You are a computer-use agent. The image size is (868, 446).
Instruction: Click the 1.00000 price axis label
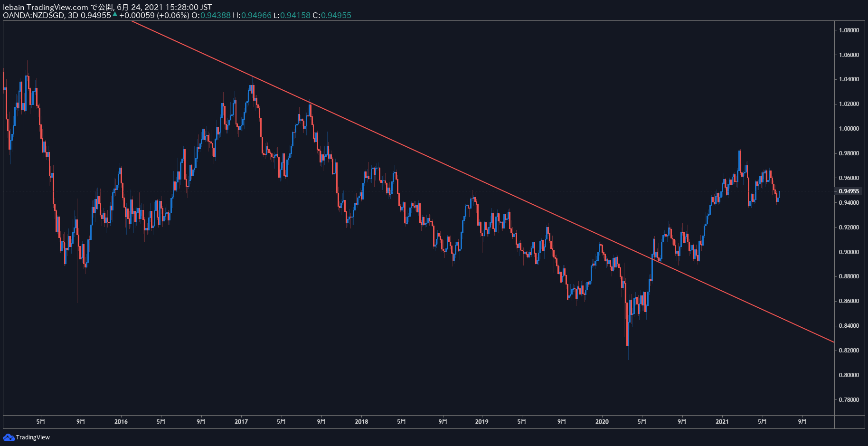click(849, 129)
